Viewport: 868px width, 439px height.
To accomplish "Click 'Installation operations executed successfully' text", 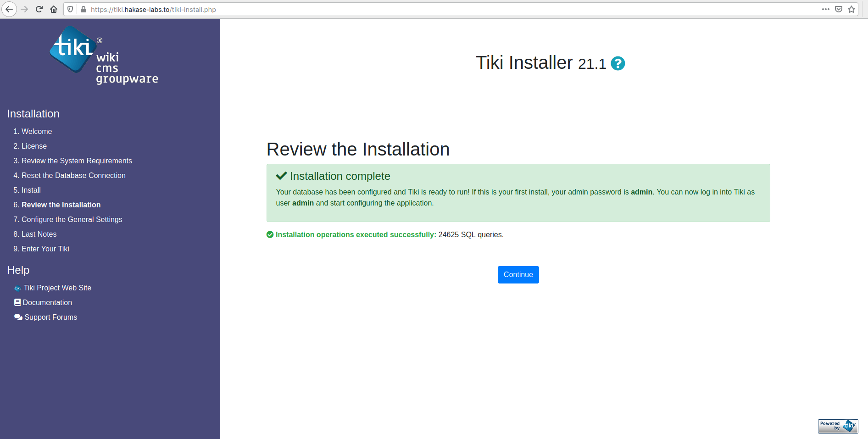I will (x=356, y=234).
